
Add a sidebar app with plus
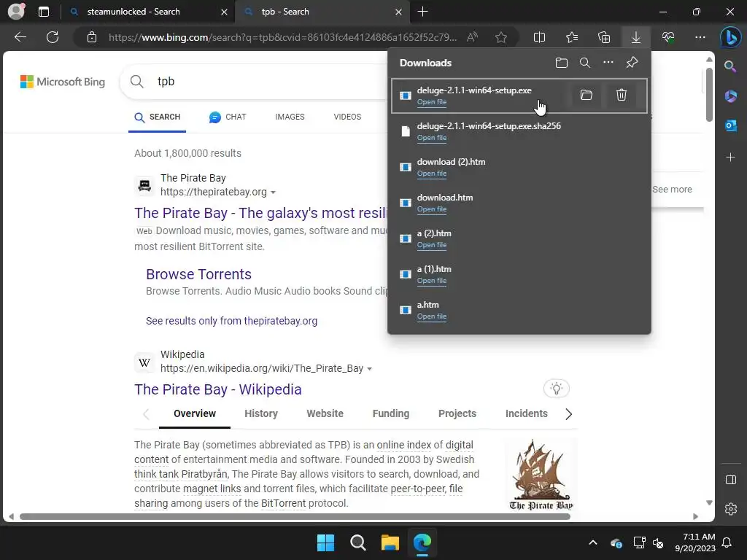point(730,157)
